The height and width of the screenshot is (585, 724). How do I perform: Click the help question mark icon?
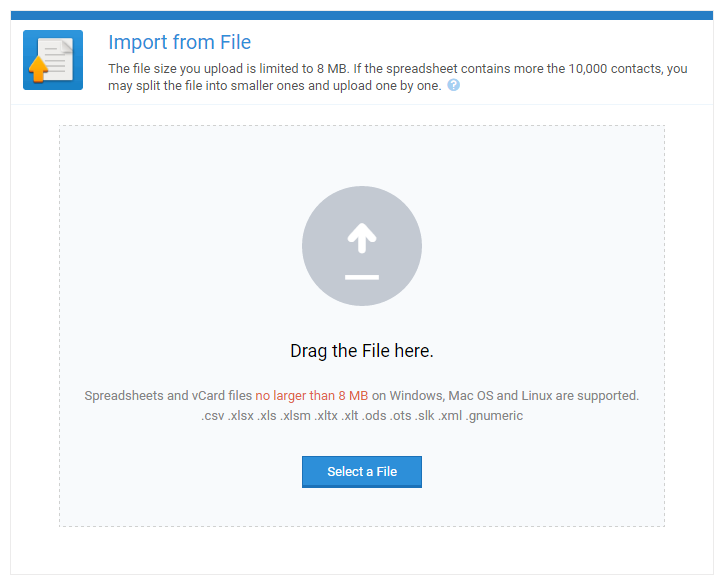[x=453, y=85]
